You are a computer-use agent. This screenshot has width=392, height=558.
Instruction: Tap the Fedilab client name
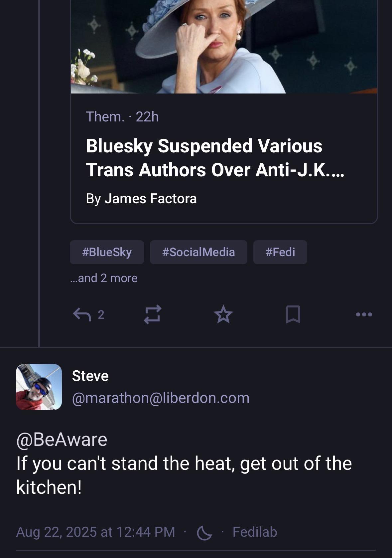pyautogui.click(x=255, y=532)
